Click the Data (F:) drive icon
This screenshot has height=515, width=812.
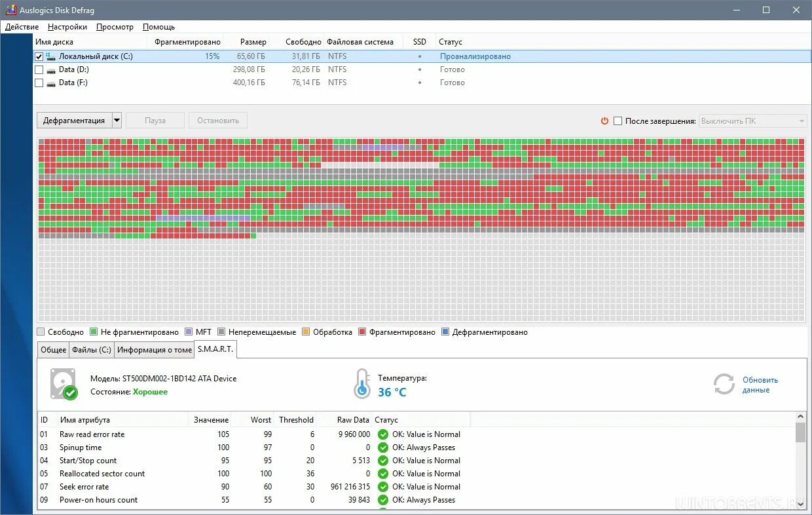point(51,83)
